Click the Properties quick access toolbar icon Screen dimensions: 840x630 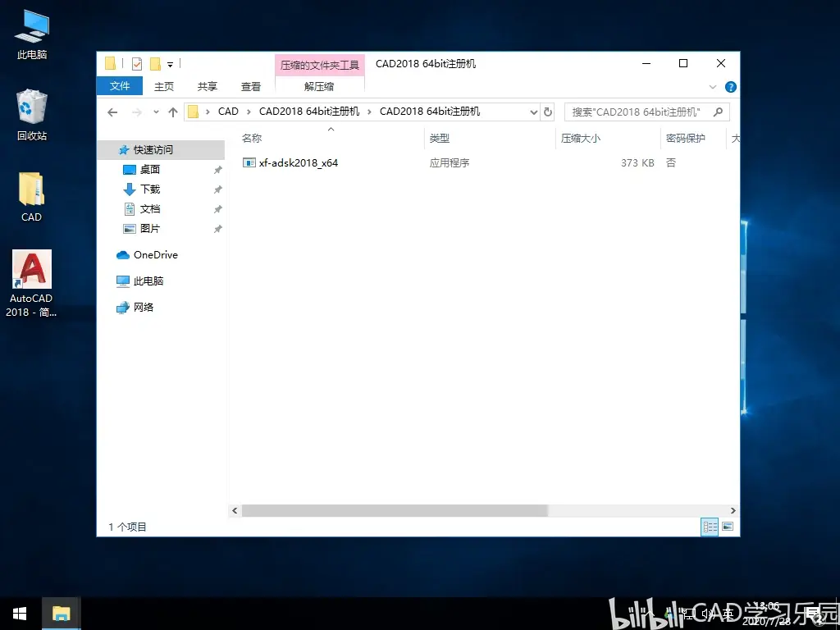pos(137,64)
